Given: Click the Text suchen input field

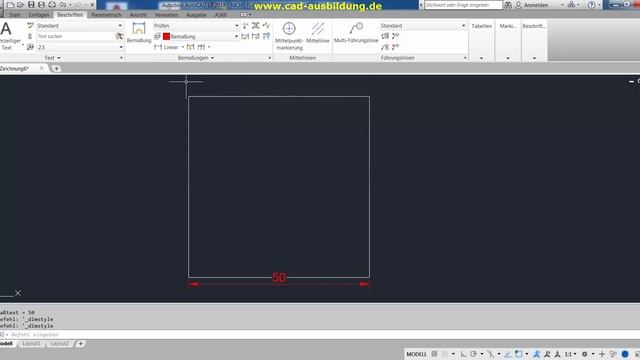Looking at the screenshot, I should pyautogui.click(x=76, y=36).
